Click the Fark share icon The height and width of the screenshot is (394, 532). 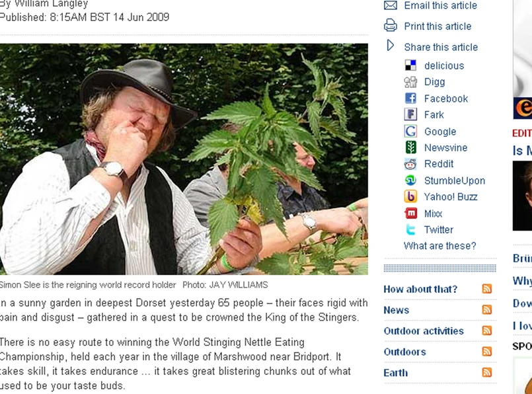tap(410, 114)
